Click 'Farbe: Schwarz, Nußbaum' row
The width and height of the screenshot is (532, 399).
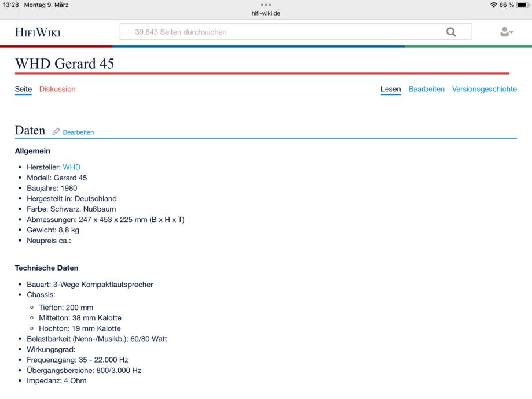(71, 209)
